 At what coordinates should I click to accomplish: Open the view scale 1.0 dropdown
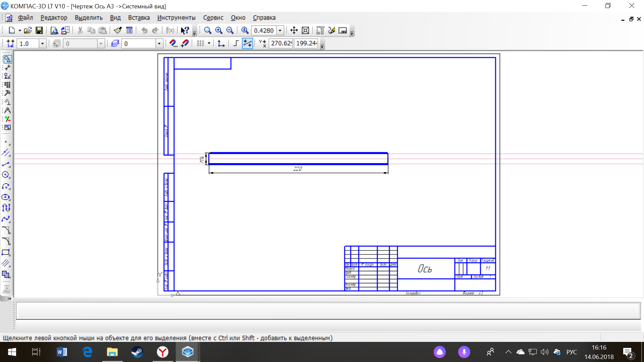tap(42, 44)
